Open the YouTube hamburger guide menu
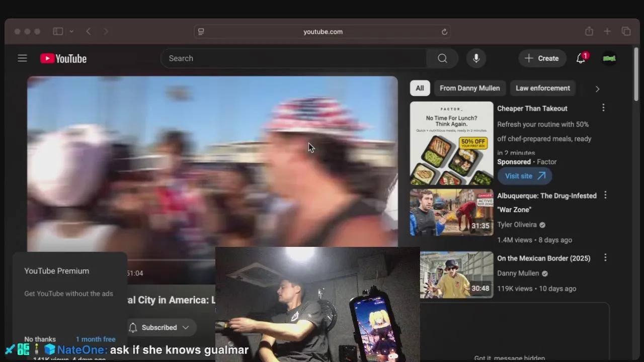 pyautogui.click(x=22, y=58)
